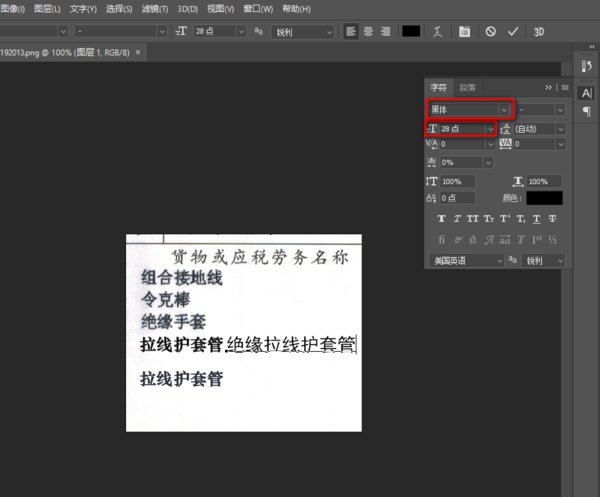The height and width of the screenshot is (497, 600).
Task: Select center align text icon
Action: (368, 31)
